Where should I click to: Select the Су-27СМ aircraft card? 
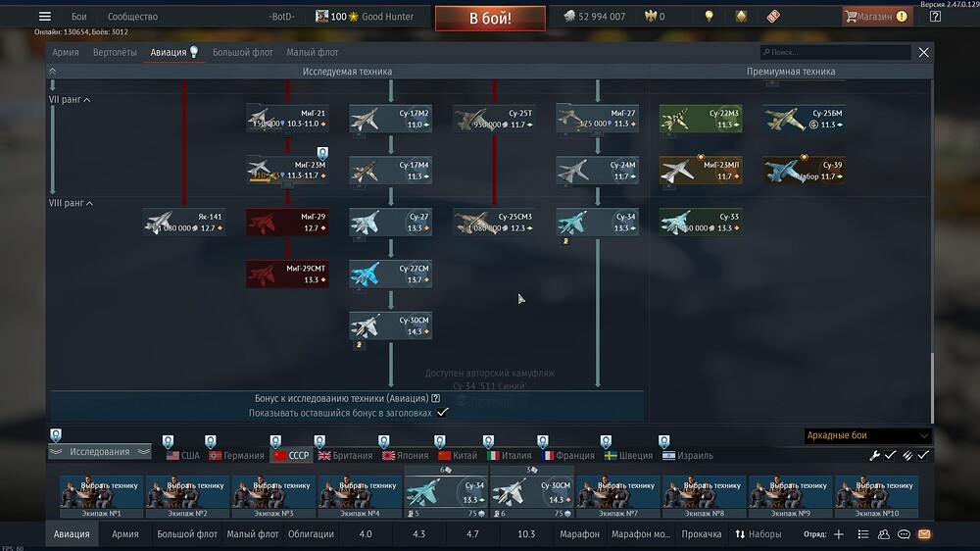(x=391, y=274)
